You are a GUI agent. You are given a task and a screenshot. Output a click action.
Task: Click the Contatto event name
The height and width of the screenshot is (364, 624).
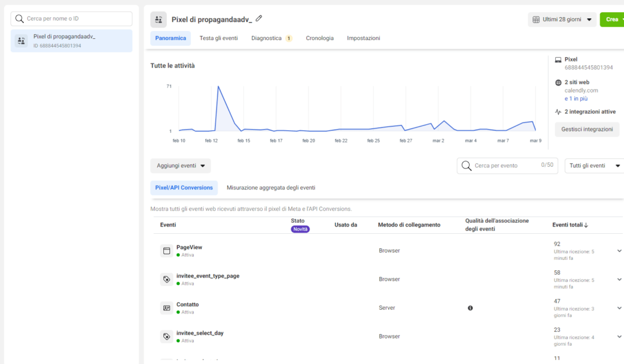pos(188,304)
